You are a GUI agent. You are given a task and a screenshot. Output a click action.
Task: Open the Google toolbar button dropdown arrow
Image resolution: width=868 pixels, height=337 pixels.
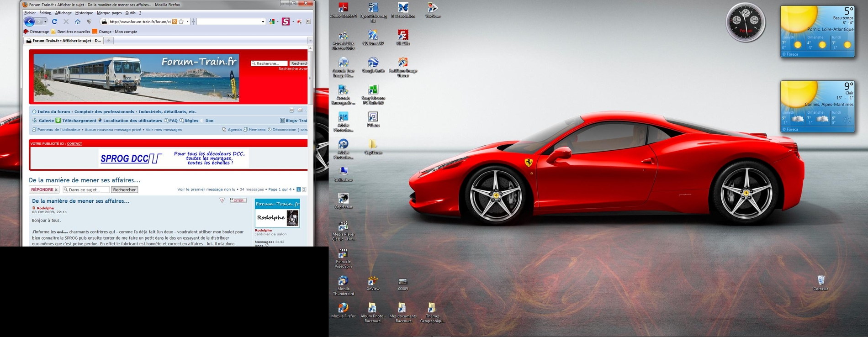click(x=278, y=21)
